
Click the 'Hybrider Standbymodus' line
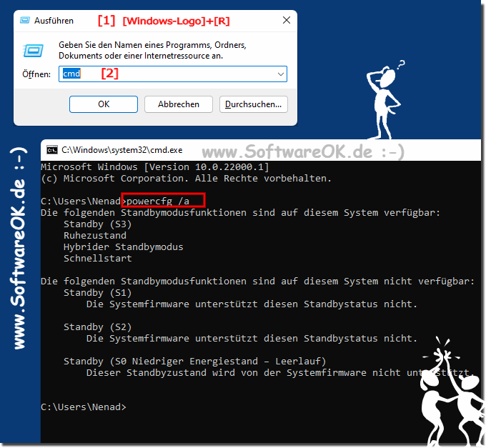(x=124, y=247)
